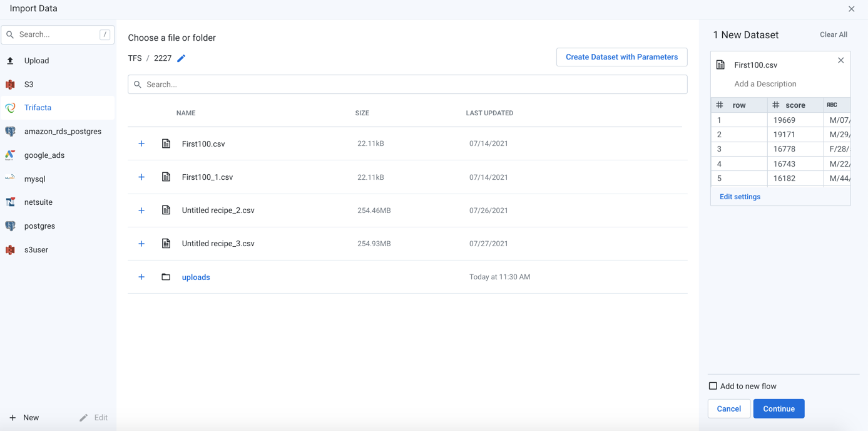Open the google_ads connection
Viewport: 868px width, 431px height.
(44, 155)
